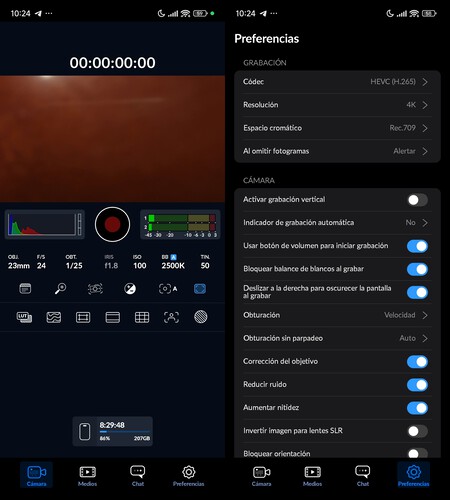Open Medios tab in Preferencias screen
Image resolution: width=450 pixels, height=500 pixels.
[312, 475]
